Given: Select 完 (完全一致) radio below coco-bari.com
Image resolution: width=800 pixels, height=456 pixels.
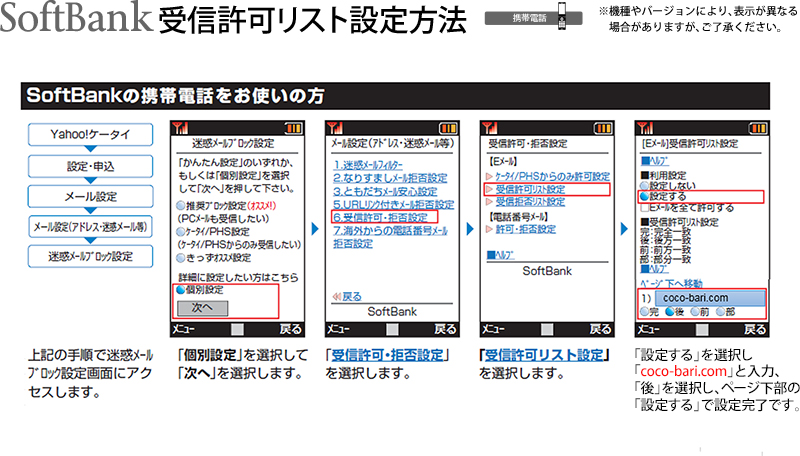Looking at the screenshot, I should coord(645,312).
